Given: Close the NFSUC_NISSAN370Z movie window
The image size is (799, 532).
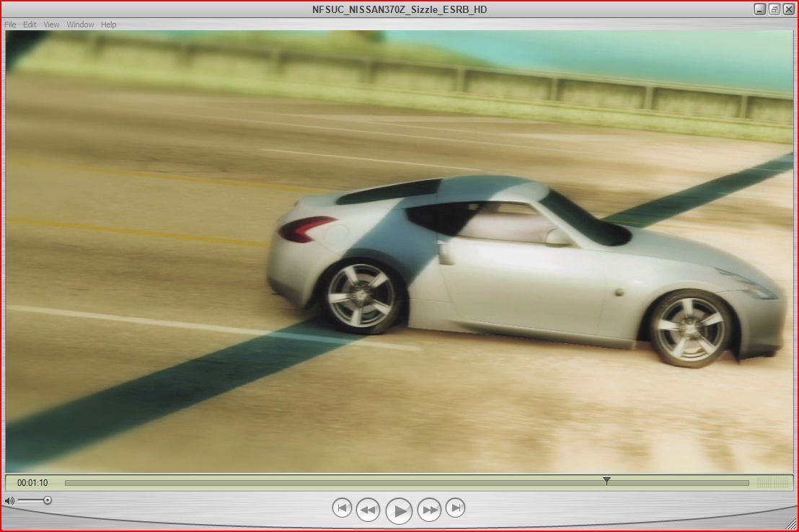Looking at the screenshot, I should [x=788, y=9].
